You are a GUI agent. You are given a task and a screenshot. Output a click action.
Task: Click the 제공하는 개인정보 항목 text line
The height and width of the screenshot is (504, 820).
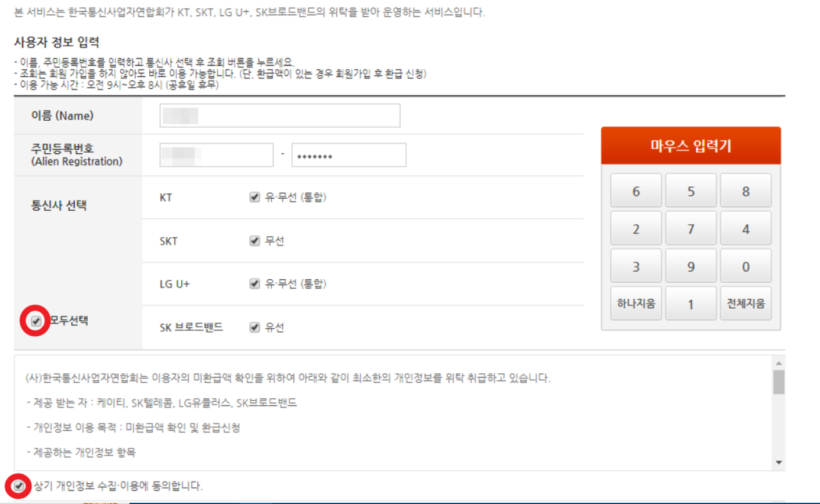[x=81, y=452]
